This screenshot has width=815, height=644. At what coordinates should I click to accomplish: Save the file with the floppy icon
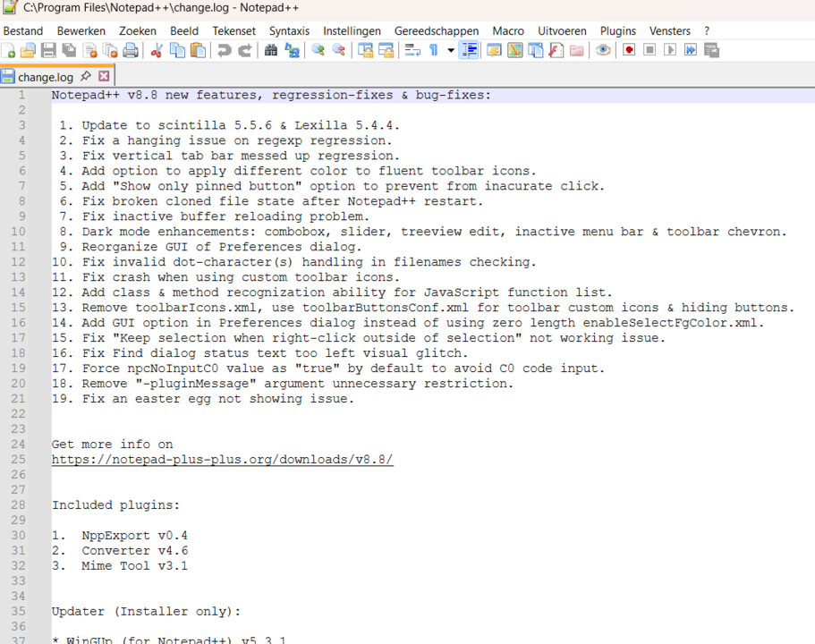coord(48,50)
